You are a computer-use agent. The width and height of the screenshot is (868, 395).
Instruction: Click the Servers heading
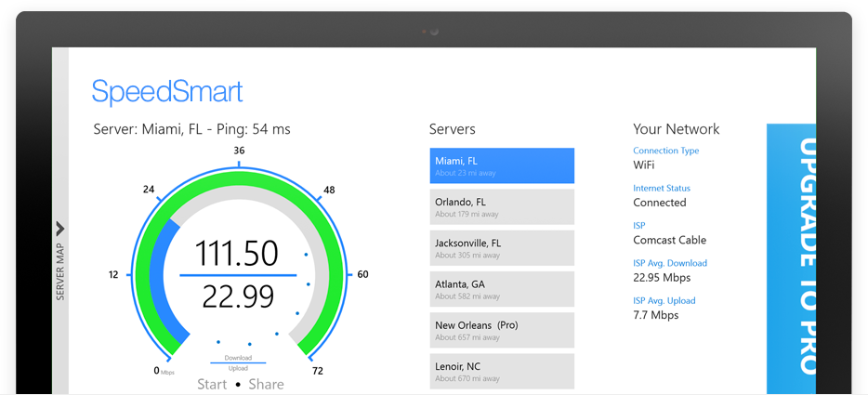pos(453,129)
